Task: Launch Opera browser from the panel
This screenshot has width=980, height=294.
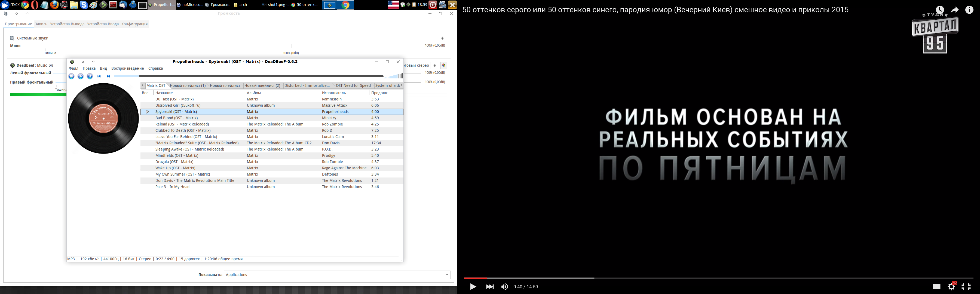Action: point(35,5)
